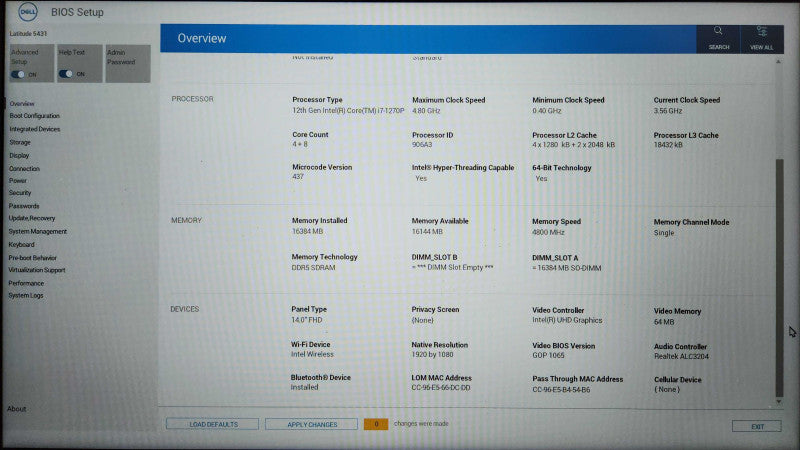Click the vertical scrollbar thumb
800x450 pixels.
tap(779, 278)
